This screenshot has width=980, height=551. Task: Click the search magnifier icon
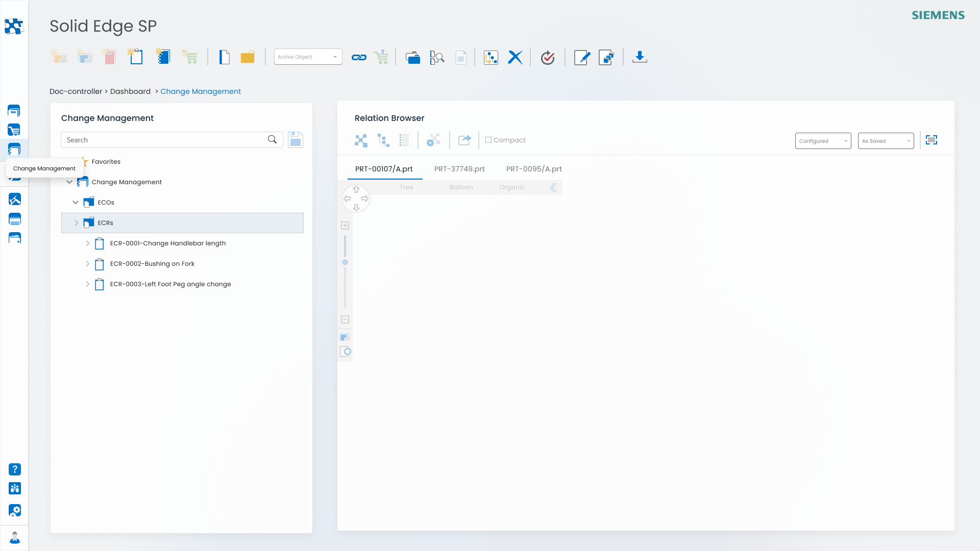pos(273,139)
